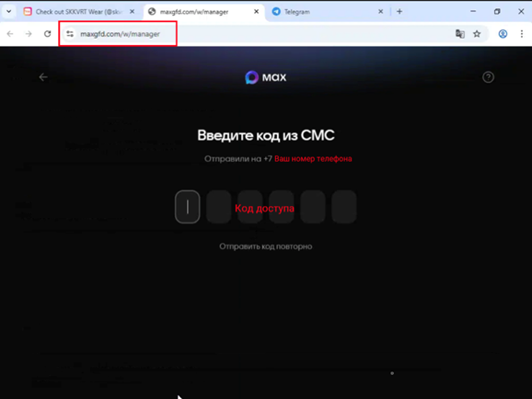Select the maxgfd.com/w/manager tab

point(204,12)
